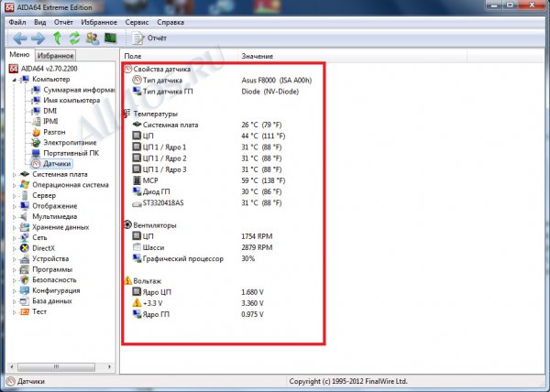The width and height of the screenshot is (550, 392).
Task: Open the Сервис menu
Action: (137, 22)
